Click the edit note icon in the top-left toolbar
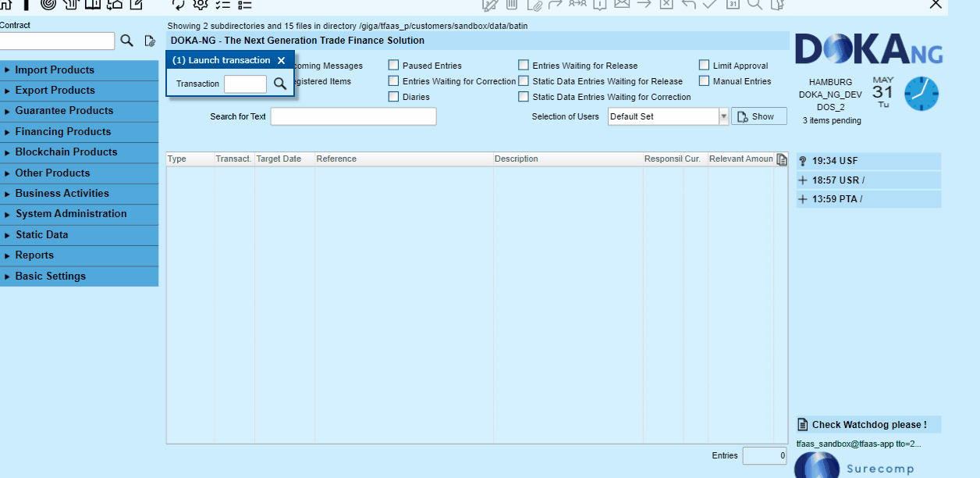 coord(136,4)
